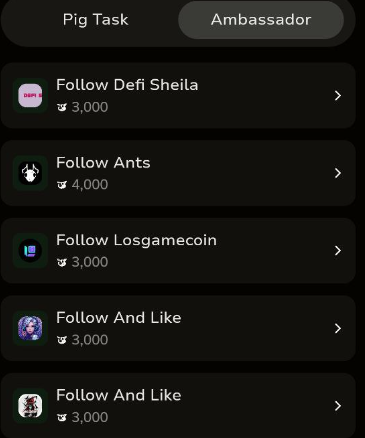Expand the last Follow And Like chevron
The image size is (365, 438).
[x=338, y=406]
